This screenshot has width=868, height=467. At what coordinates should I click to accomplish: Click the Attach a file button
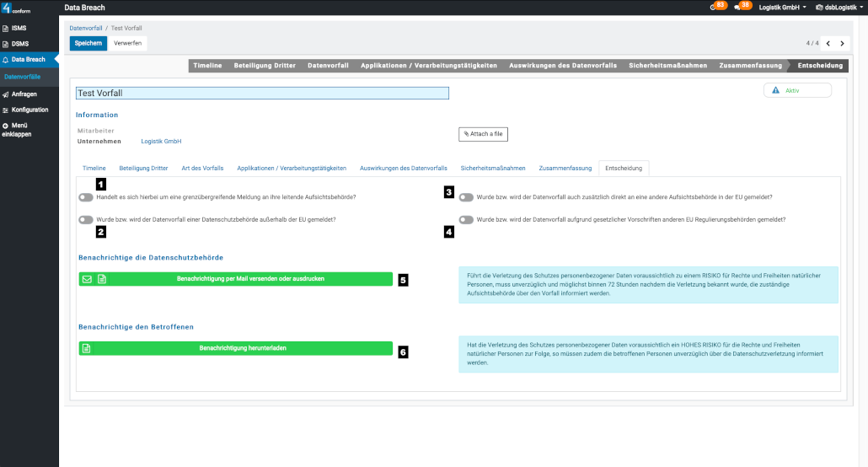pyautogui.click(x=483, y=134)
